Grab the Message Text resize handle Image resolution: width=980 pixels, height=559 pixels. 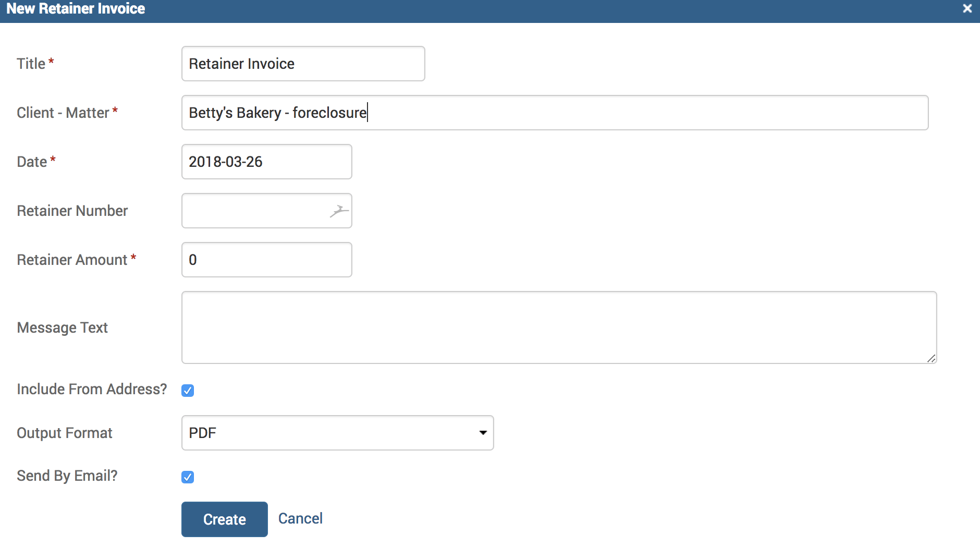coord(931,358)
